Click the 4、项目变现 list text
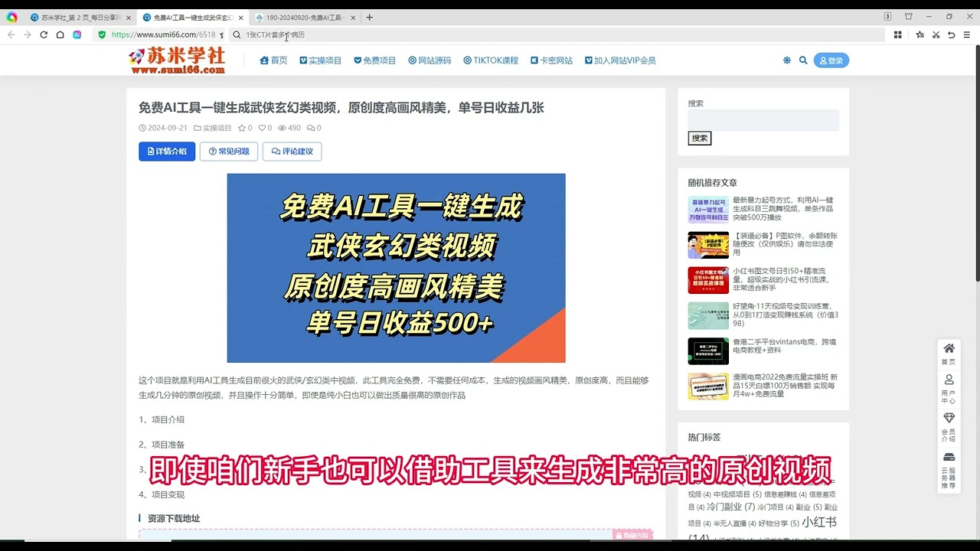980x551 pixels. coord(162,495)
